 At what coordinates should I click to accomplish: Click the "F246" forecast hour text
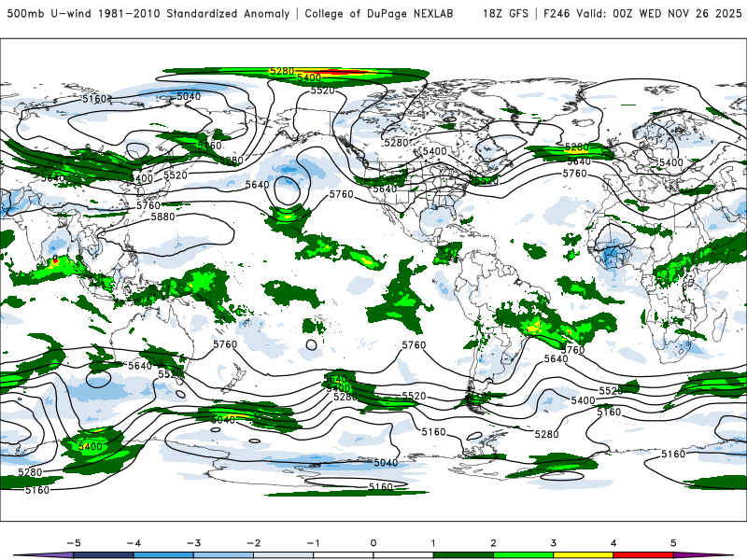pos(557,13)
